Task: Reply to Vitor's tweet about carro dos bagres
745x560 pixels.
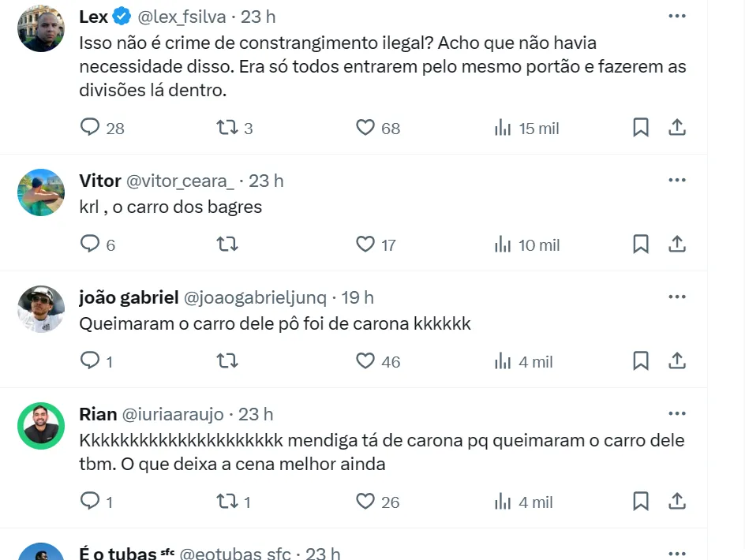Action: [91, 244]
